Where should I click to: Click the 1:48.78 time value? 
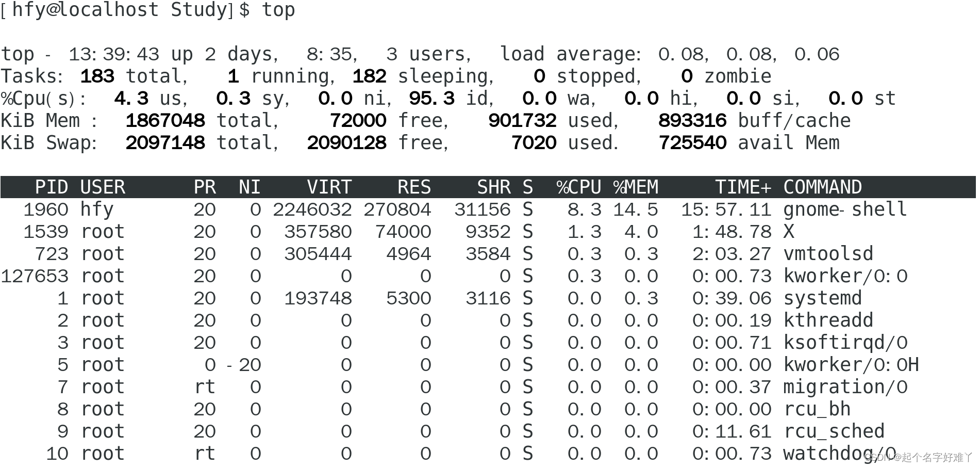tap(732, 232)
